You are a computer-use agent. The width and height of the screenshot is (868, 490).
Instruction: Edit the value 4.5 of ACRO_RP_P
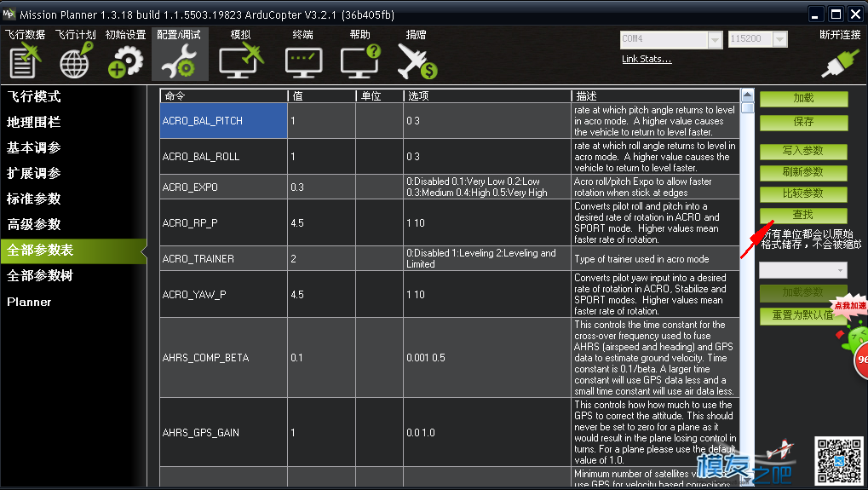point(322,223)
